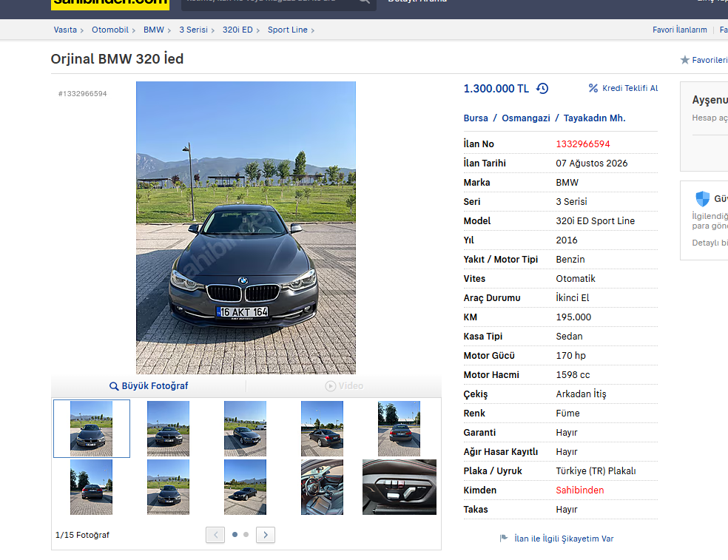Click the 07 Ağustos 2026 date value
Image resolution: width=728 pixels, height=560 pixels.
click(592, 163)
